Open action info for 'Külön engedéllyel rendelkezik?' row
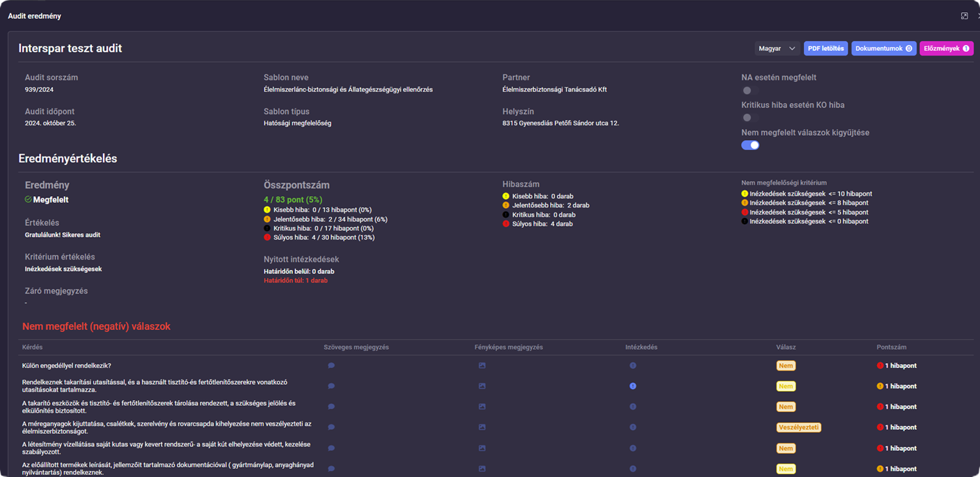The height and width of the screenshot is (477, 980). (633, 366)
